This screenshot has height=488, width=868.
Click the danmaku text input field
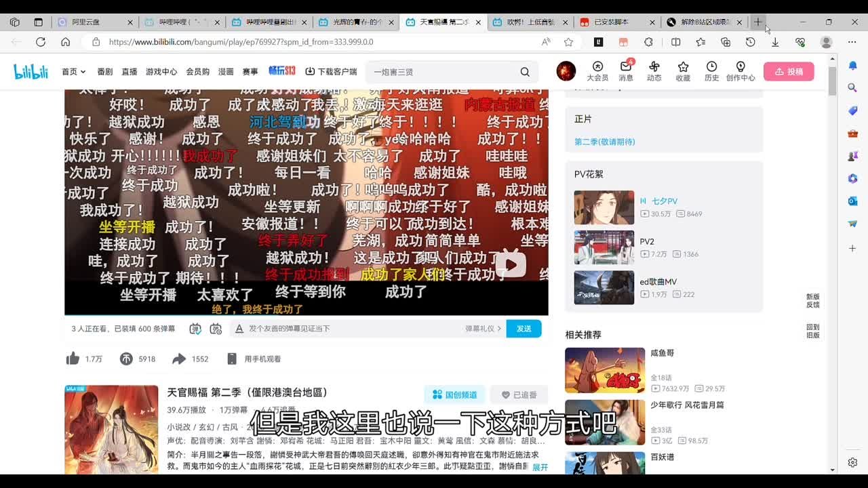coord(353,329)
